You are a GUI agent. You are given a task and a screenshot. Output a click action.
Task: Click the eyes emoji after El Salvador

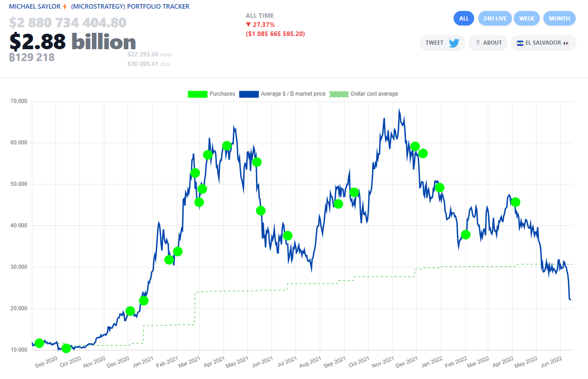pyautogui.click(x=566, y=43)
